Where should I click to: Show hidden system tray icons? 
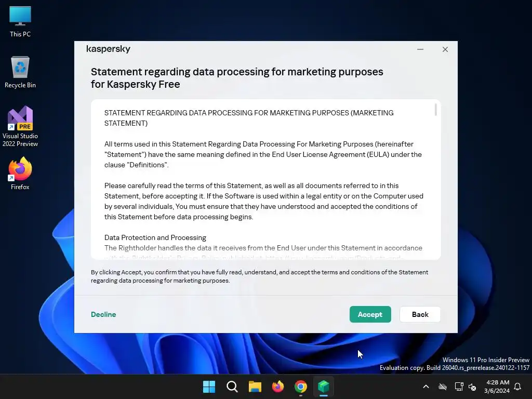point(426,387)
